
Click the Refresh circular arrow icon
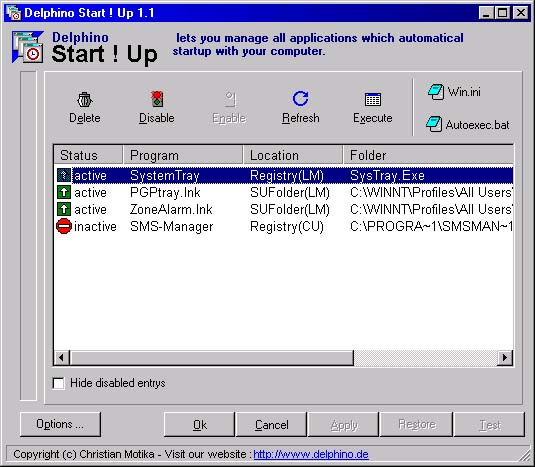[x=300, y=99]
